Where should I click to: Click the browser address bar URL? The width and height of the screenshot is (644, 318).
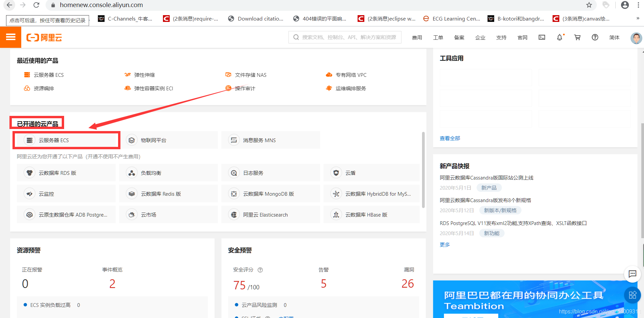(101, 5)
